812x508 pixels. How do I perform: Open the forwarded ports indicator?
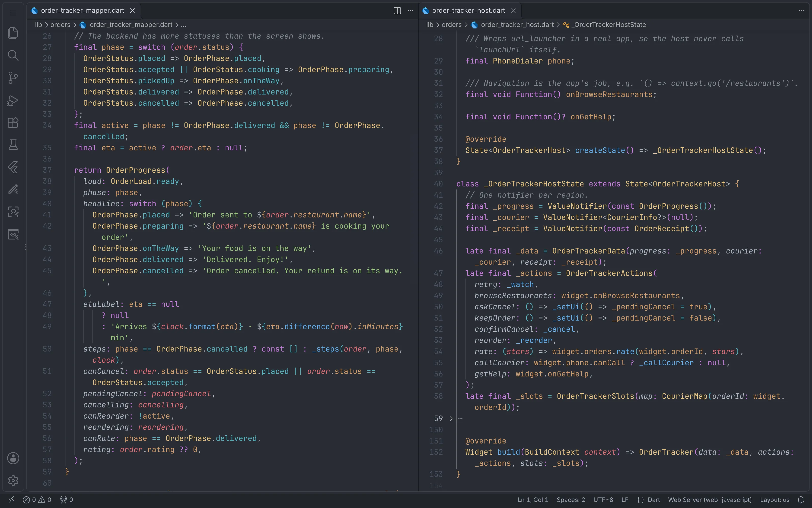pos(66,500)
